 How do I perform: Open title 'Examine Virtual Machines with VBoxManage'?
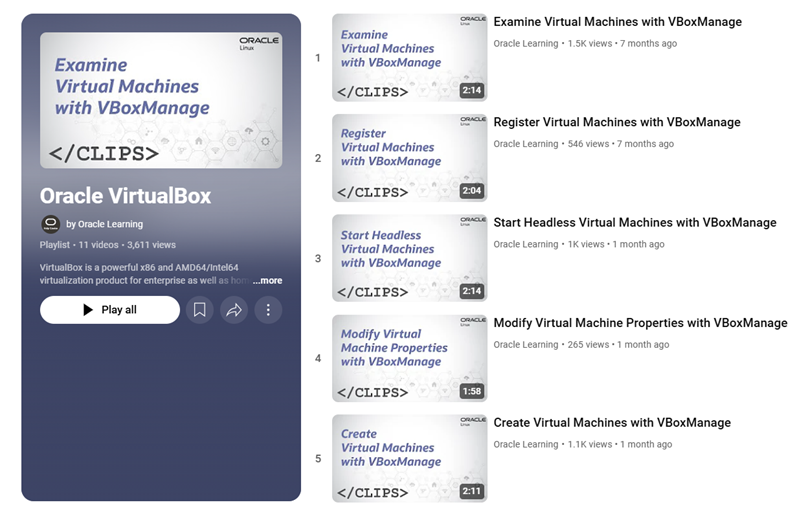(618, 22)
